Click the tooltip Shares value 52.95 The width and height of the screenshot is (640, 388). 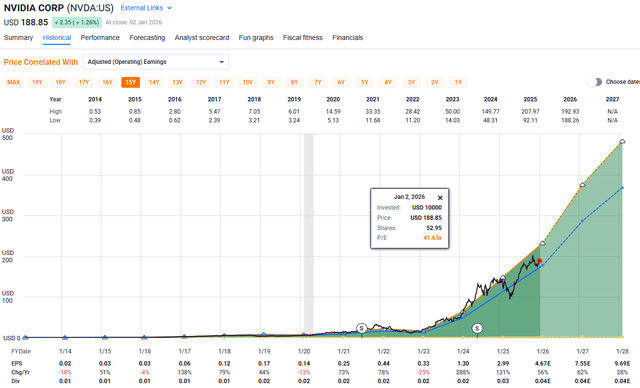coord(434,228)
